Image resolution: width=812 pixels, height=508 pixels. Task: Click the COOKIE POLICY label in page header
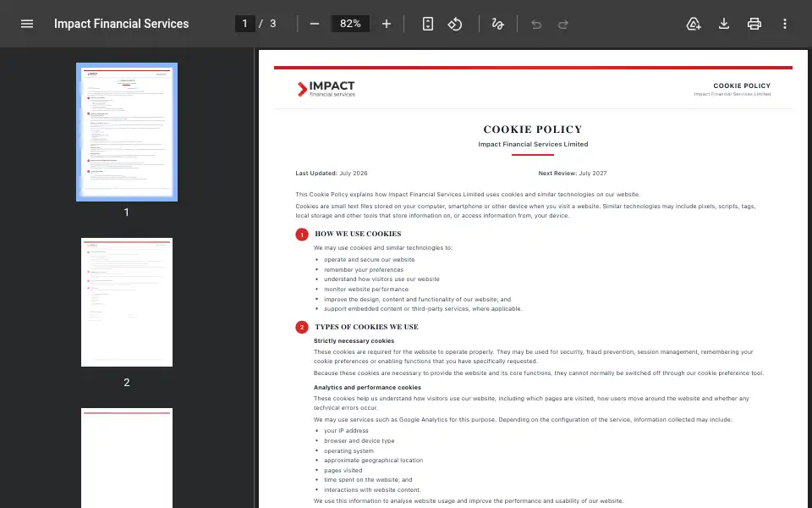point(742,86)
